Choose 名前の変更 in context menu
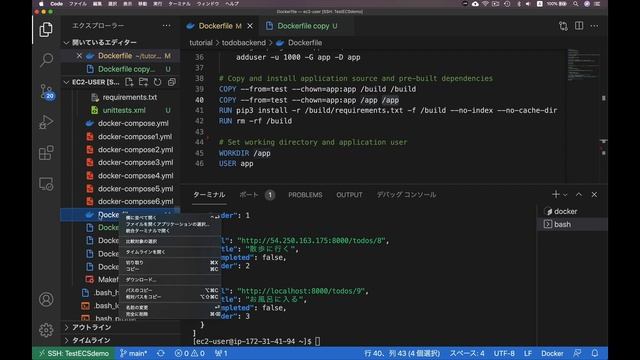640x360 pixels. coord(170,307)
